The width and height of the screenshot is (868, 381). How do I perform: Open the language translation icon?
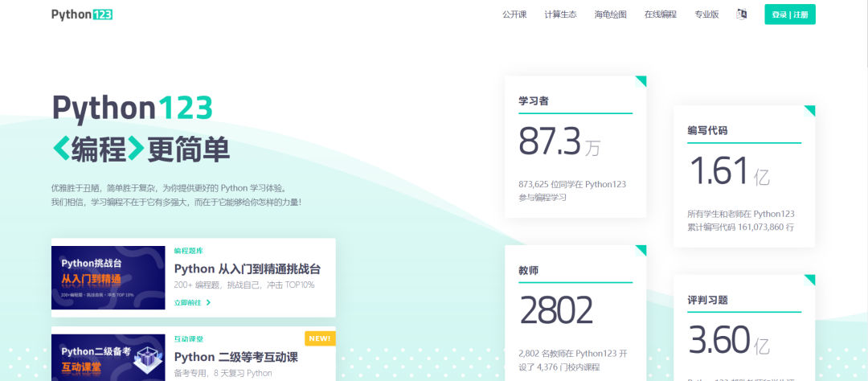[741, 14]
